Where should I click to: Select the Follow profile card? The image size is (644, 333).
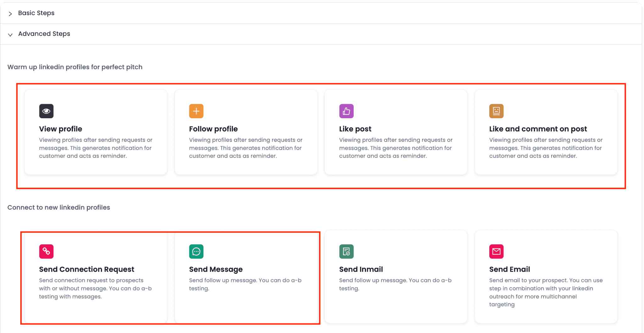pyautogui.click(x=246, y=132)
